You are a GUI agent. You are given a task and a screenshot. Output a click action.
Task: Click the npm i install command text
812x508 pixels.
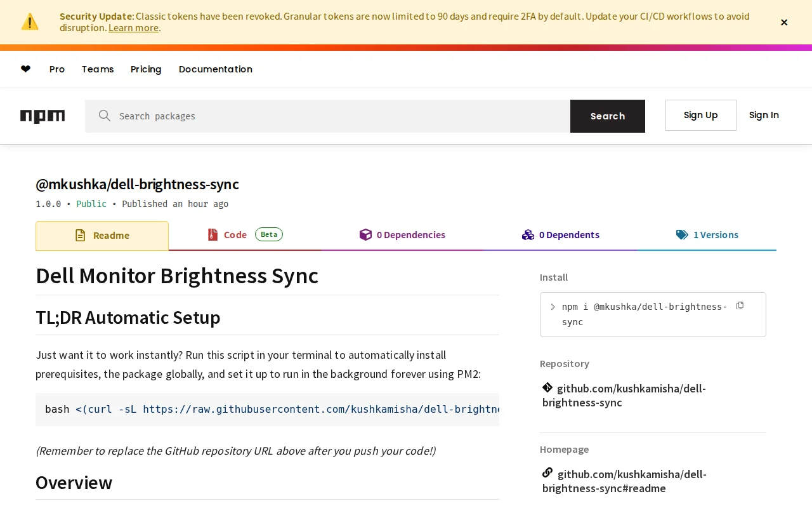[x=645, y=314]
